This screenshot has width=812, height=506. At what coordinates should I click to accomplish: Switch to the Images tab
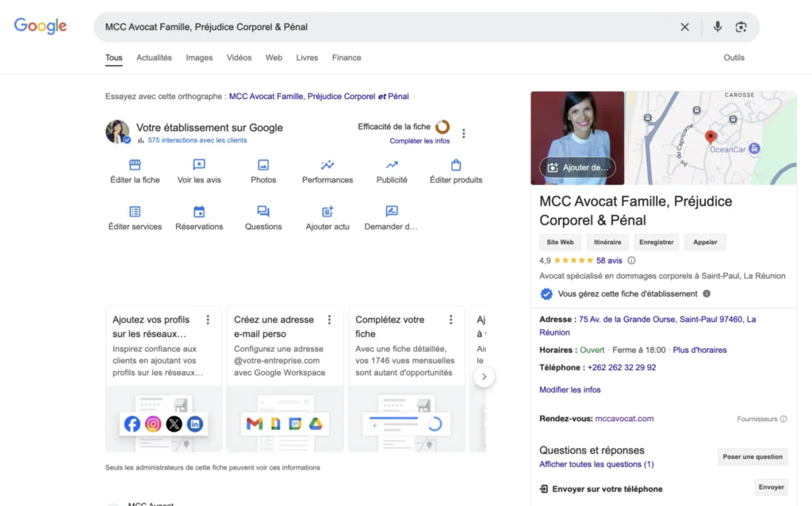(x=199, y=58)
